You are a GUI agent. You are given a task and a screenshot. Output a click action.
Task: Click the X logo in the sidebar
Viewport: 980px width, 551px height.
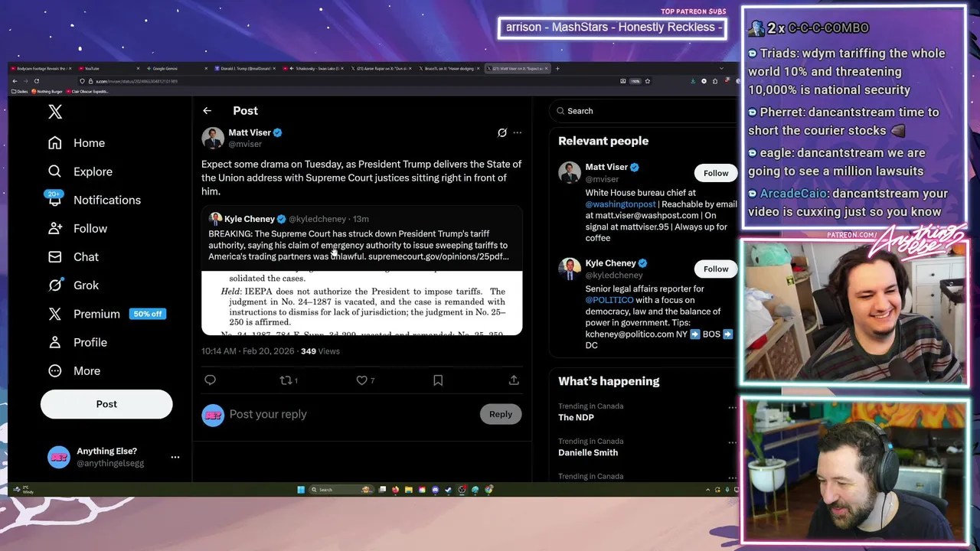55,112
